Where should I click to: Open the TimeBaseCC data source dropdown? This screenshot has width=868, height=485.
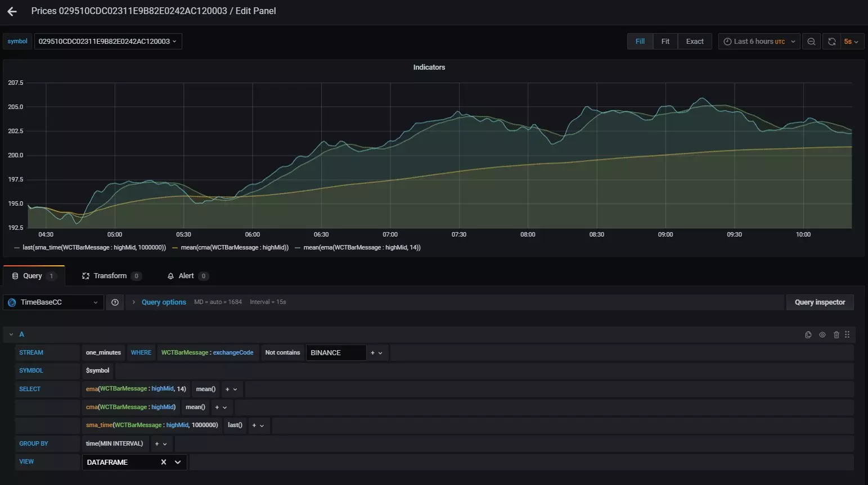[x=53, y=302]
